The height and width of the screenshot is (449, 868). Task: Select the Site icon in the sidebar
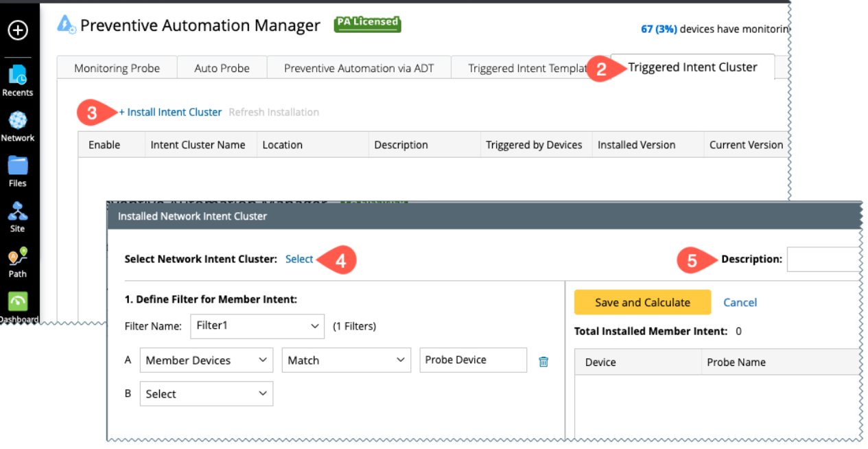point(18,216)
